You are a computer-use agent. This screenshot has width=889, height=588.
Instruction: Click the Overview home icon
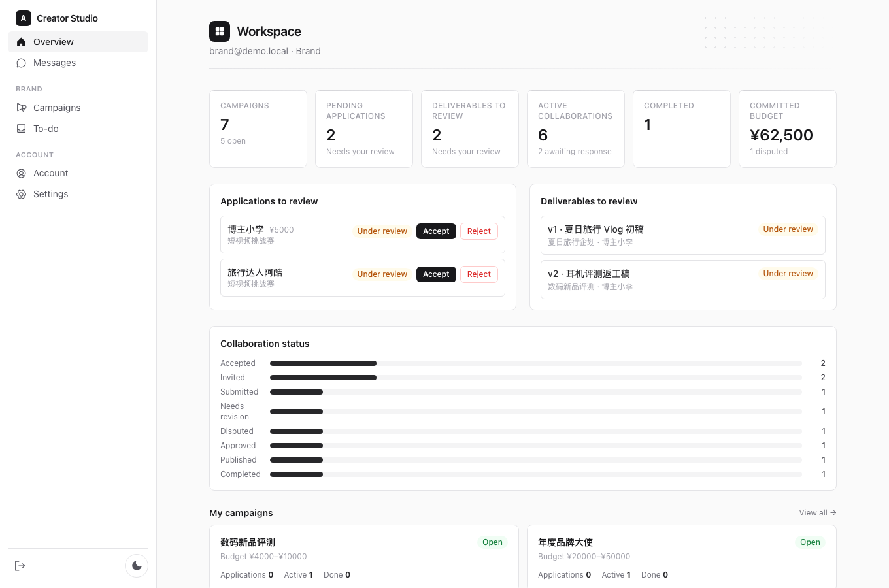pos(21,42)
